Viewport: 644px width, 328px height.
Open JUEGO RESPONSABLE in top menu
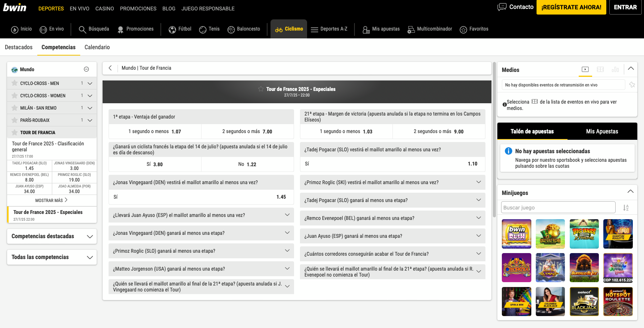tap(208, 9)
